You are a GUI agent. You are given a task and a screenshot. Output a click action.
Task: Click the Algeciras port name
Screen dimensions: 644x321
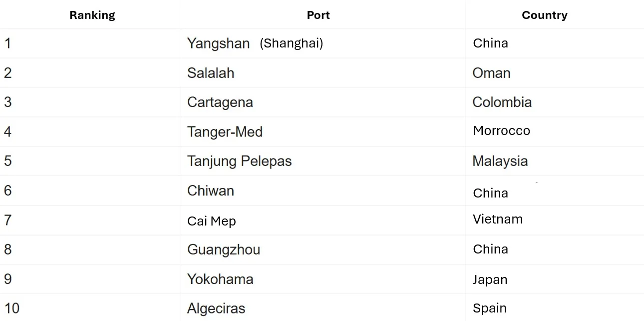point(216,308)
